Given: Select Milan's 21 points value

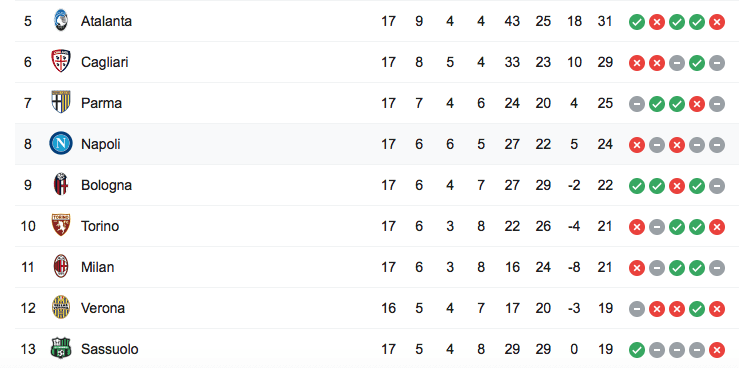Looking at the screenshot, I should [605, 267].
